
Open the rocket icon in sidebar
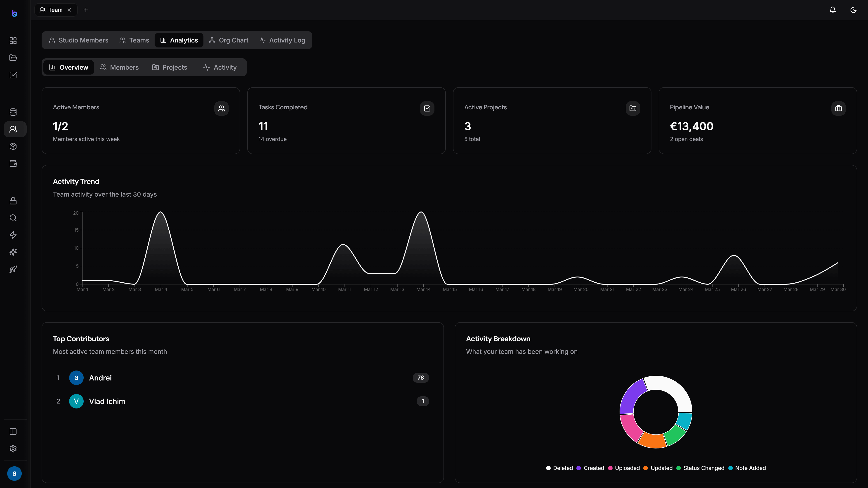(13, 270)
